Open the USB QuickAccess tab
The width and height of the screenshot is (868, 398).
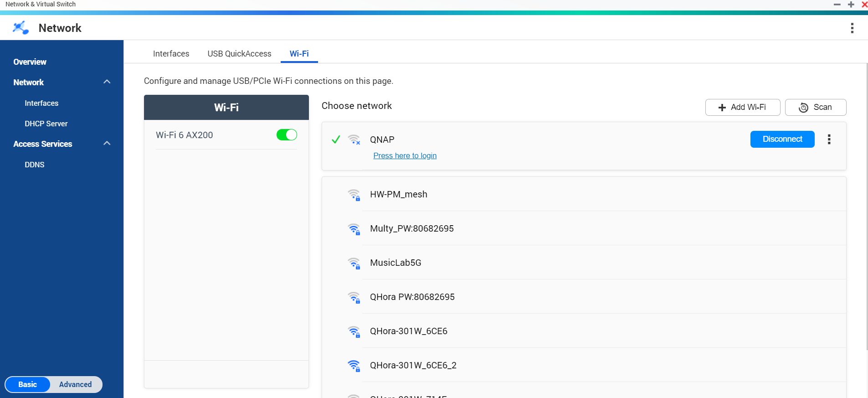[x=239, y=54]
